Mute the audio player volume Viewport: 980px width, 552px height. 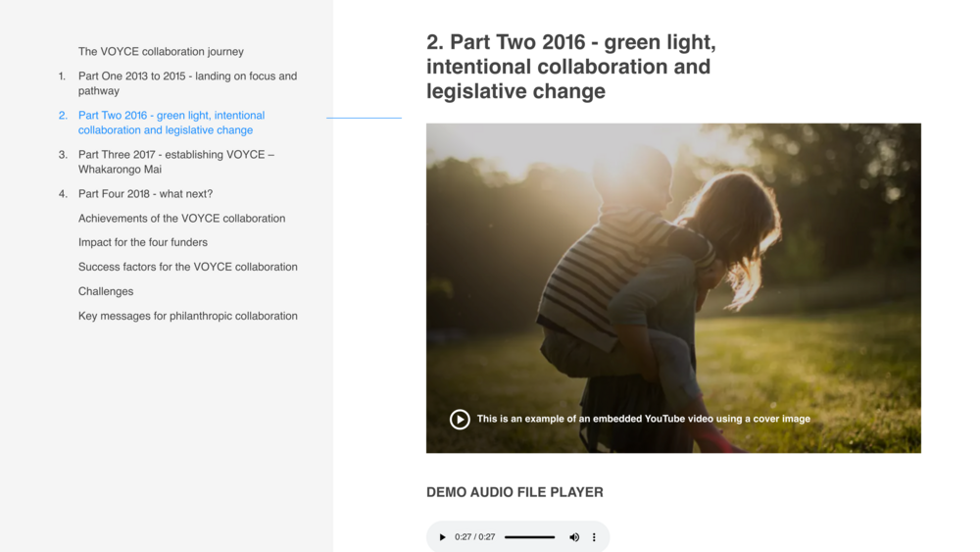coord(574,537)
